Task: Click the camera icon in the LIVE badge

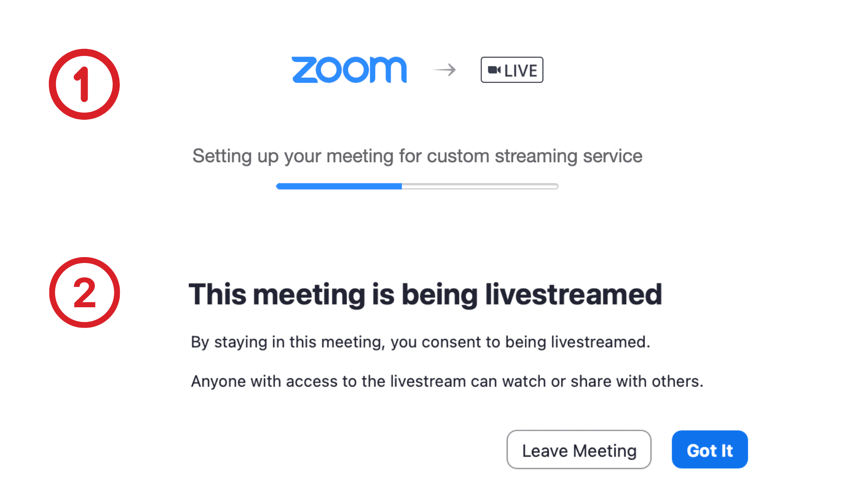Action: click(x=494, y=70)
